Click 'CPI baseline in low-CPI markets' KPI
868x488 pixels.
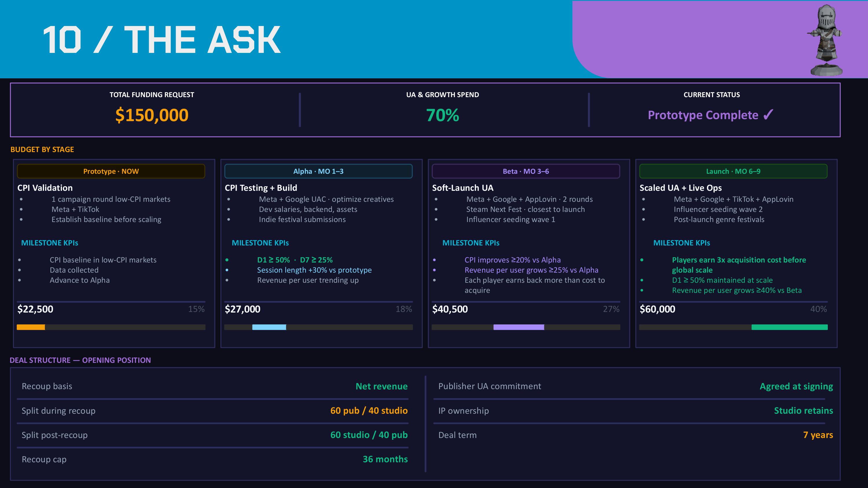click(x=103, y=260)
